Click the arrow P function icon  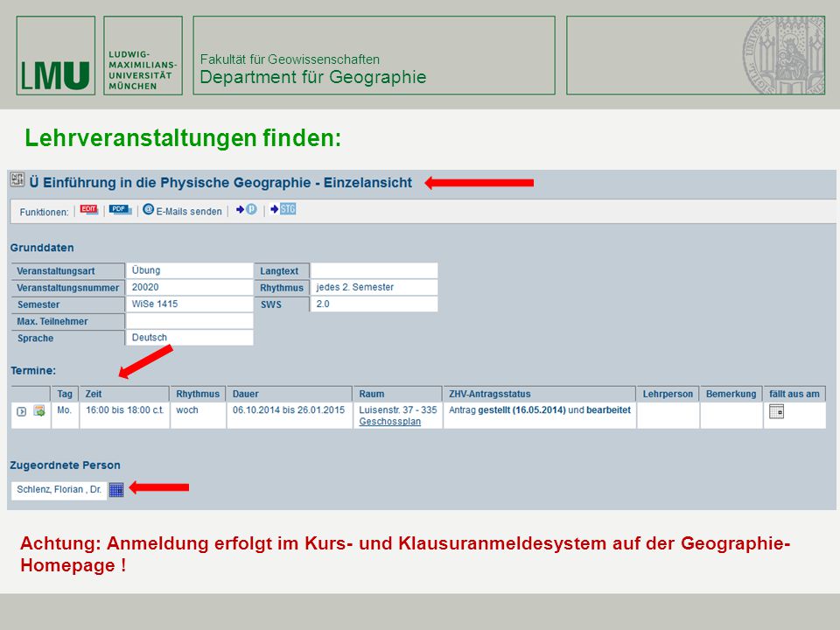247,209
